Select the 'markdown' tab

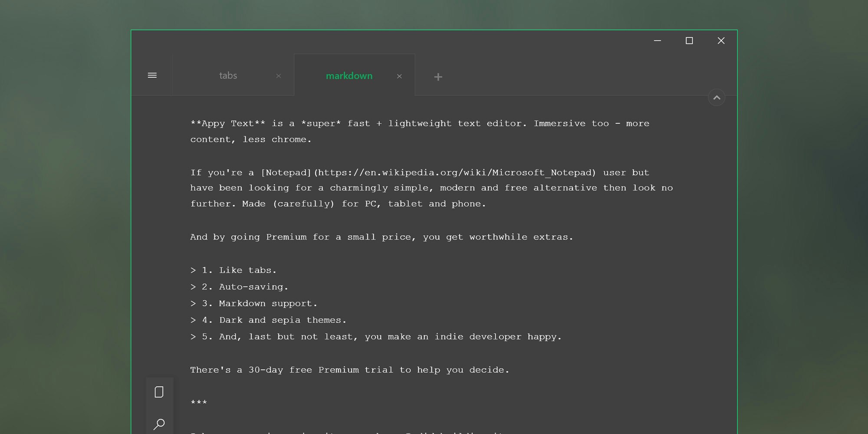click(x=349, y=76)
